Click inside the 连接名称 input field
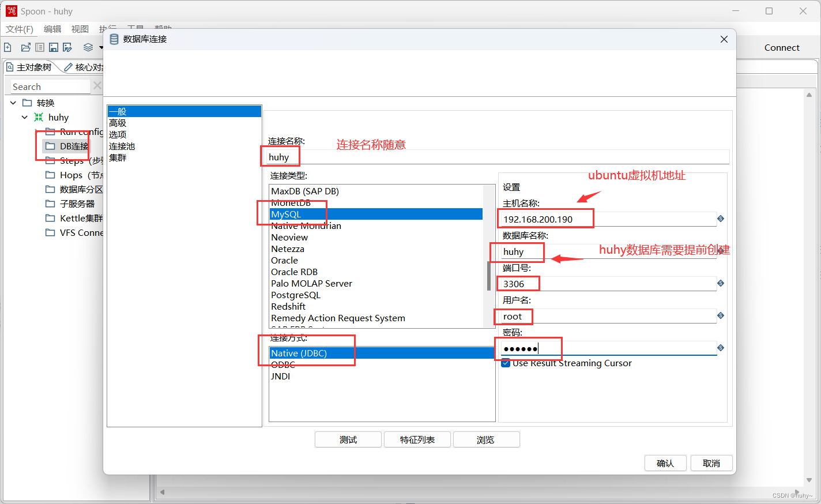 click(x=498, y=157)
